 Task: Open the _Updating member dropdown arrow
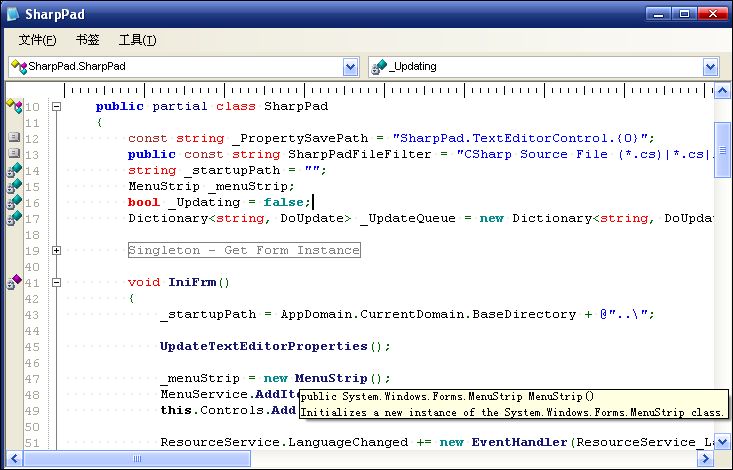point(710,67)
